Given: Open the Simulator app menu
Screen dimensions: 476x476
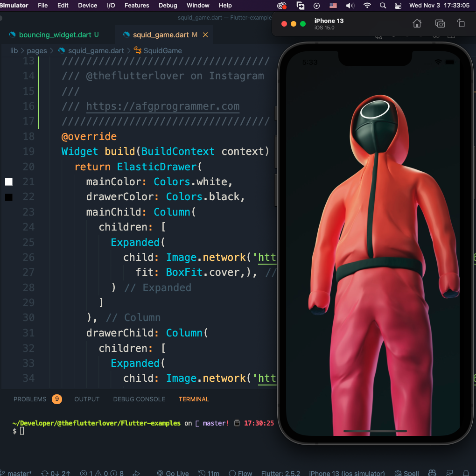Looking at the screenshot, I should (x=14, y=6).
